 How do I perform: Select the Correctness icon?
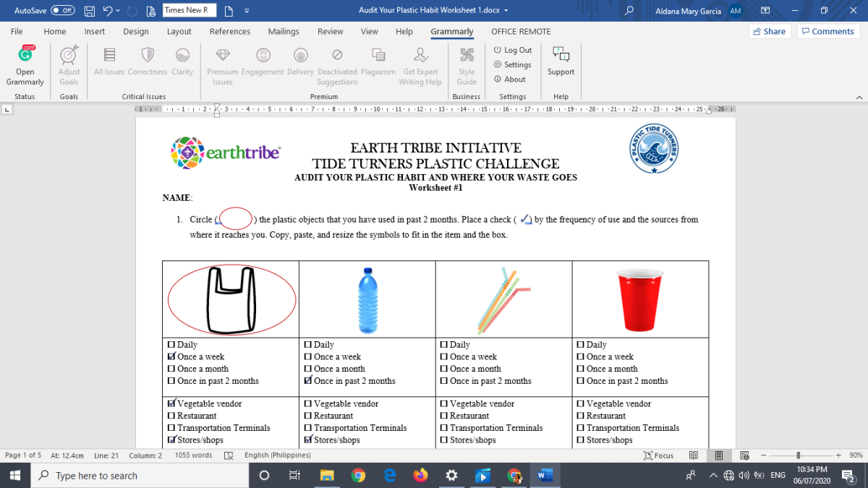coord(148,64)
